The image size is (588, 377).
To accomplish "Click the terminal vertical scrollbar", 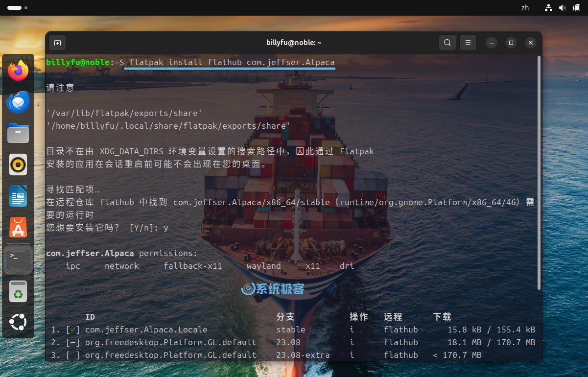I will [x=539, y=172].
